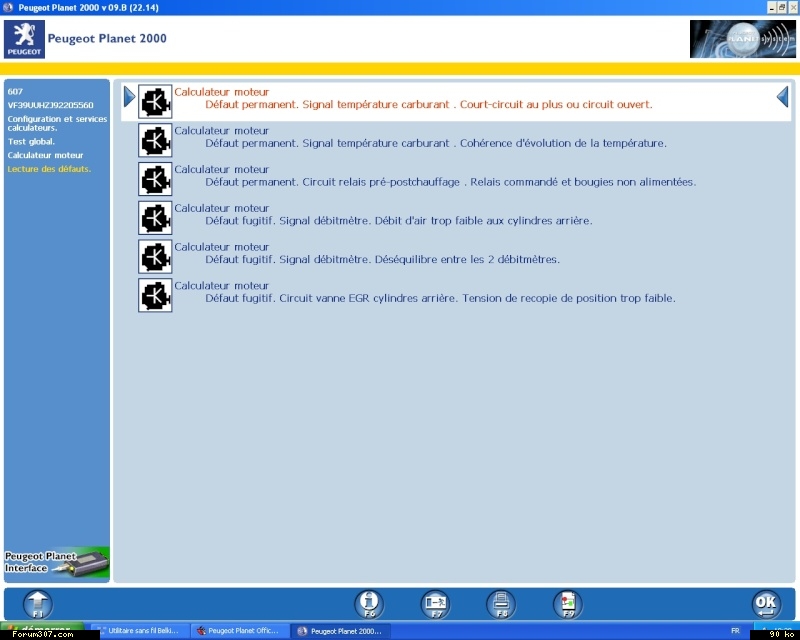Screen dimensions: 800x640
Task: Open 'Utilitaire sans fil Belkin' taskbar item
Action: [x=139, y=631]
